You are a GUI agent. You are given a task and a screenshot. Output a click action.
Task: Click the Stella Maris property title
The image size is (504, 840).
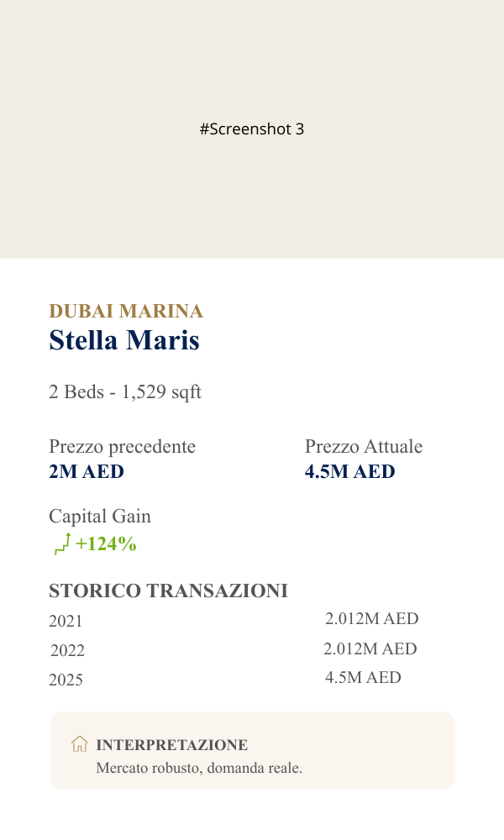click(x=124, y=341)
